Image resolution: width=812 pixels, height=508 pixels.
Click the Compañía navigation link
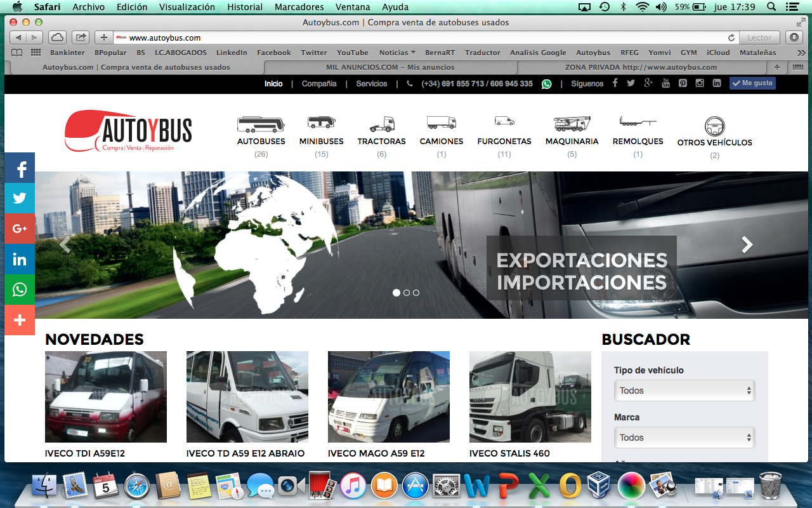tap(319, 84)
